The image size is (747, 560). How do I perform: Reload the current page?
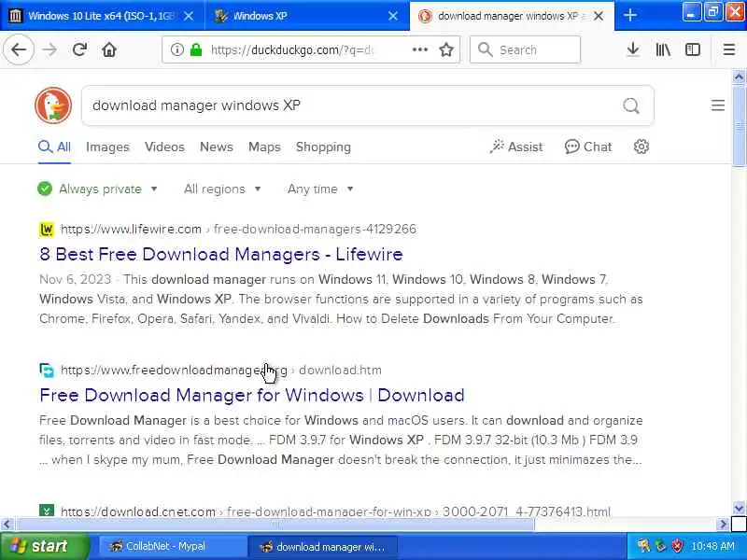(x=79, y=49)
